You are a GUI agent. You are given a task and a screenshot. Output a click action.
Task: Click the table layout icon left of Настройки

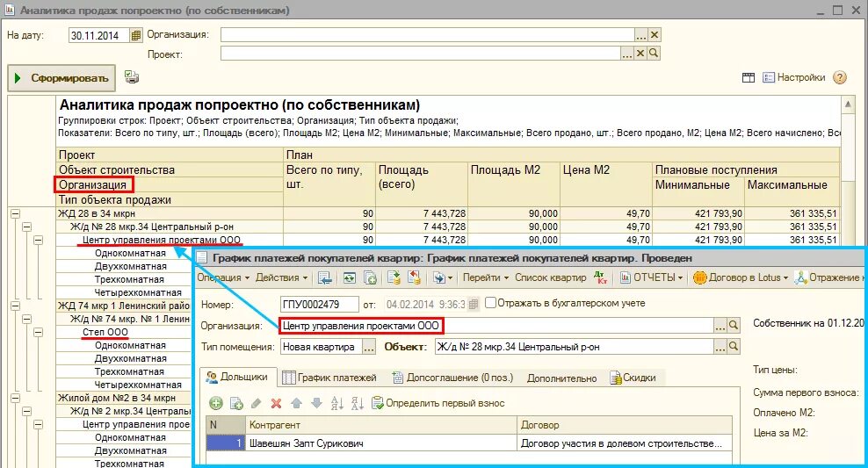pos(748,77)
